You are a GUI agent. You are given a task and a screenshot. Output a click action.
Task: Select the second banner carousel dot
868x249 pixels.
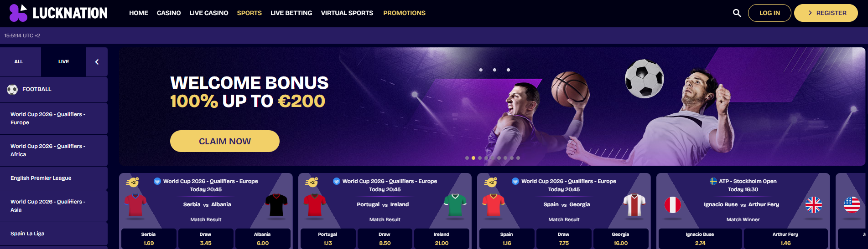click(473, 158)
